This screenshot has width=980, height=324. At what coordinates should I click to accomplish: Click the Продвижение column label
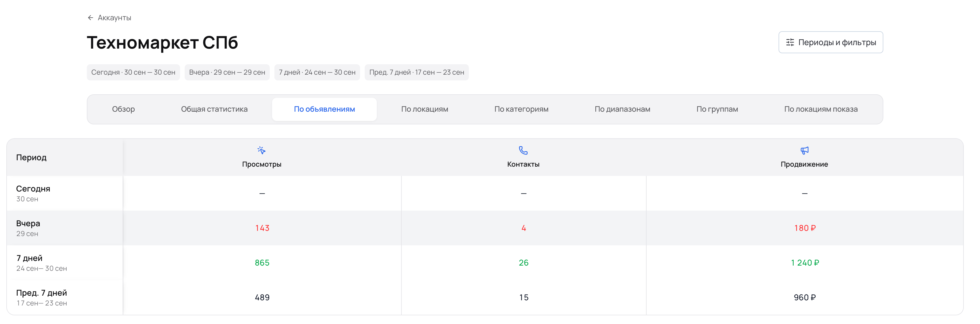click(x=804, y=164)
